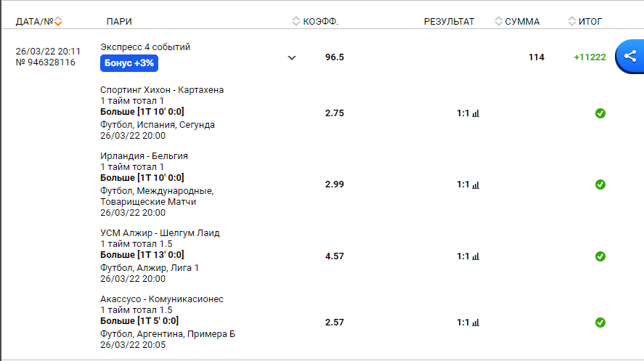
Task: Sort bets by СУММА column
Action: (517, 22)
